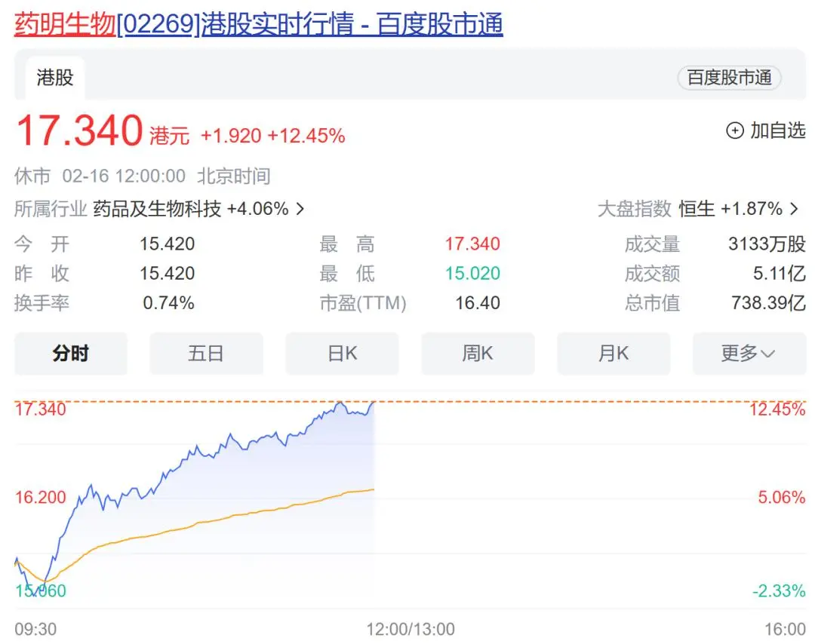815x644 pixels.
Task: Switch to 月K chart tab
Action: click(614, 354)
